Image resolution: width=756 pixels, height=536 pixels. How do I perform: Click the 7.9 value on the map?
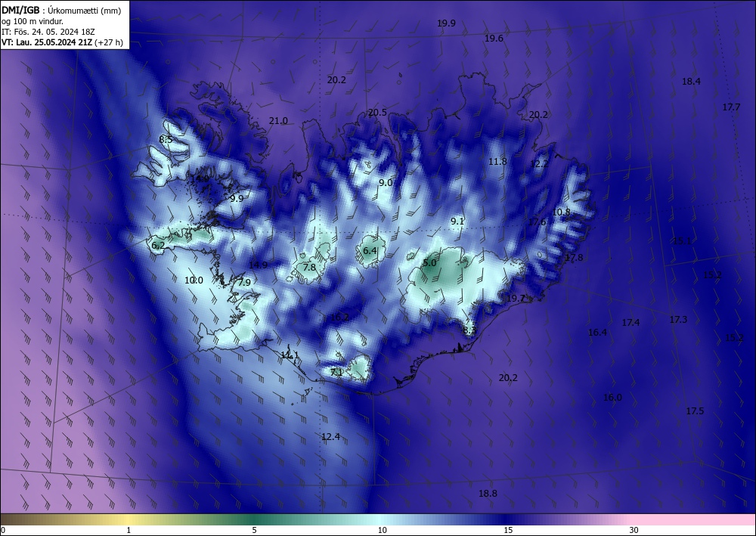[244, 282]
